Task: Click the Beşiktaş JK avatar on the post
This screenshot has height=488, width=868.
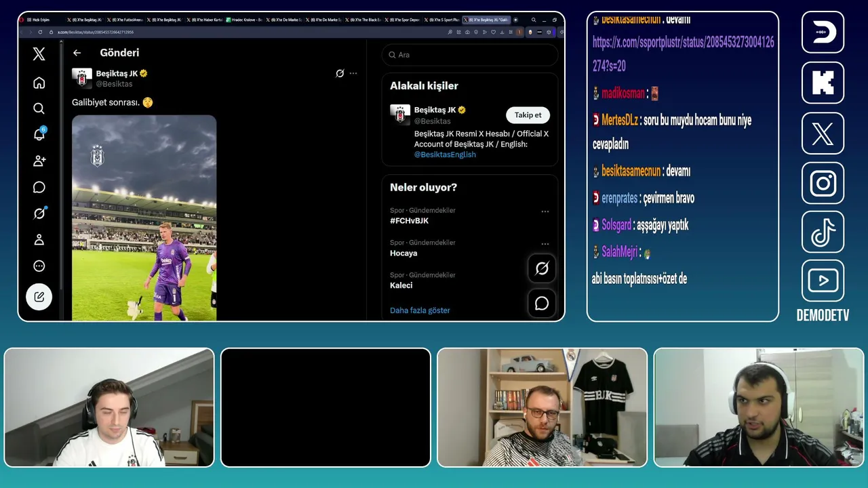Action: (82, 78)
